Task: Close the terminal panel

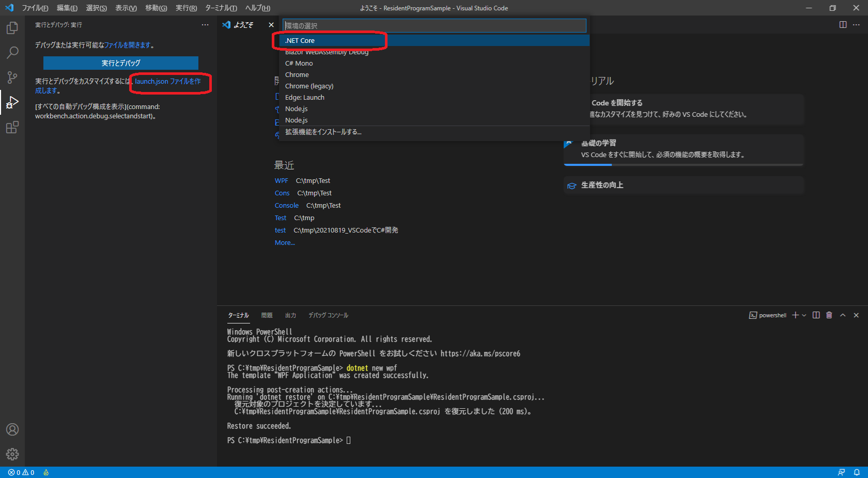Action: coord(856,315)
